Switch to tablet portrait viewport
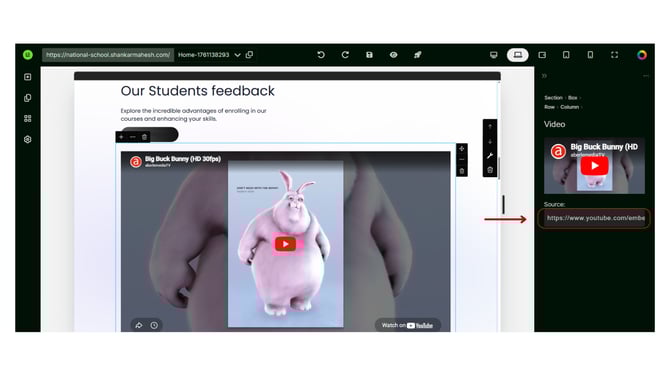 tap(566, 55)
